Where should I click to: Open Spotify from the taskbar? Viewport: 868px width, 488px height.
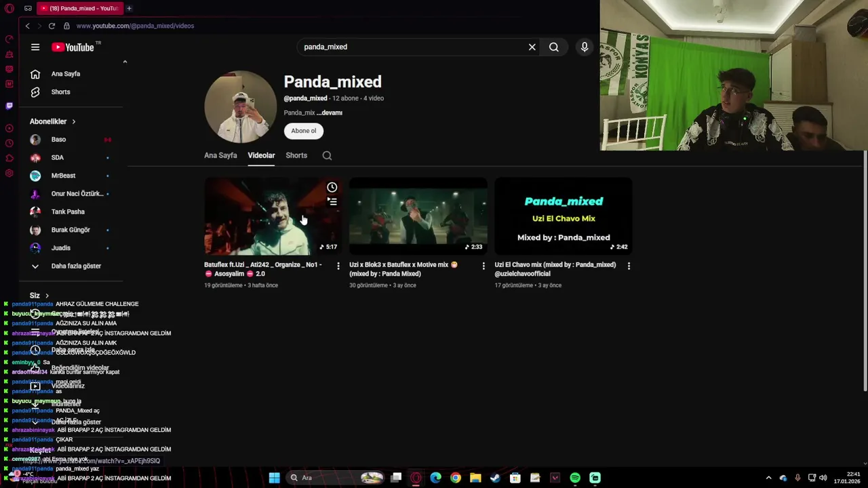(x=575, y=479)
